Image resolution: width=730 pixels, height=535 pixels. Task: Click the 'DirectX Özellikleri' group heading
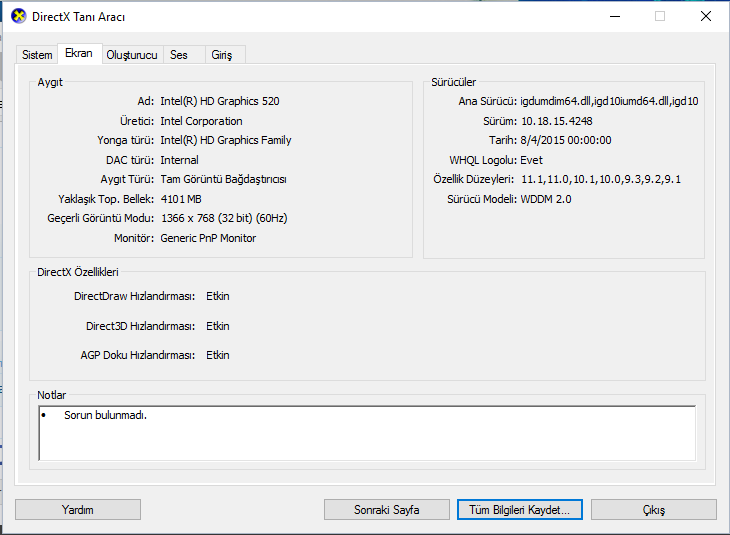78,272
